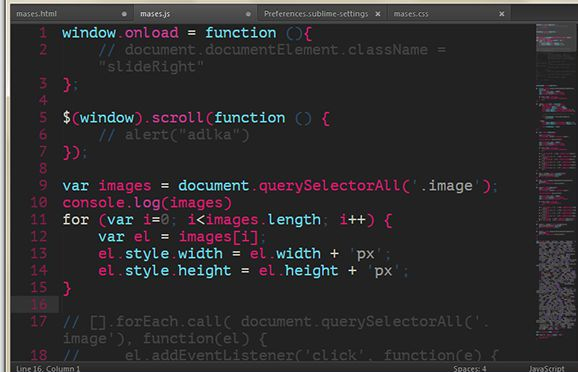Click el.style.height on line 14

pos(165,271)
